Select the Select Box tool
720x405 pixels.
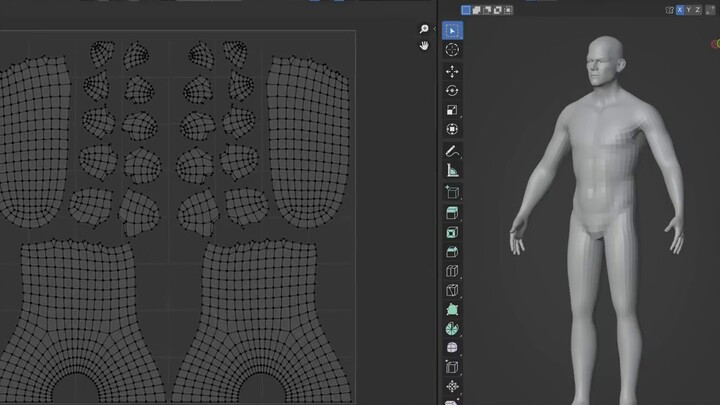[x=452, y=31]
